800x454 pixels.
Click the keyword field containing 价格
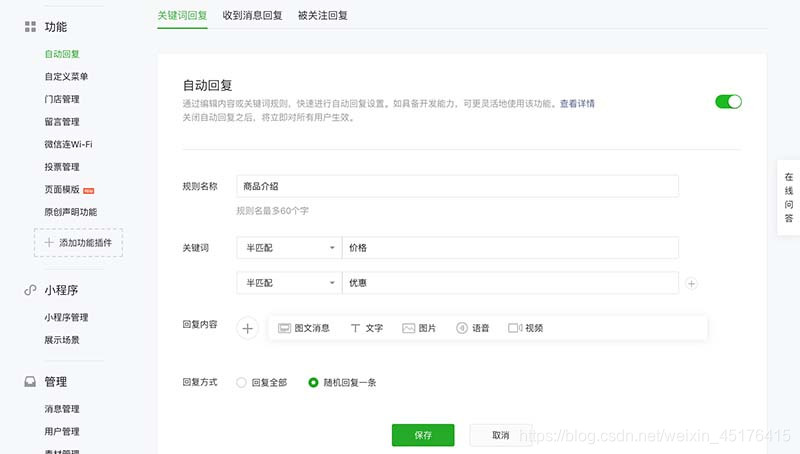[x=510, y=248]
